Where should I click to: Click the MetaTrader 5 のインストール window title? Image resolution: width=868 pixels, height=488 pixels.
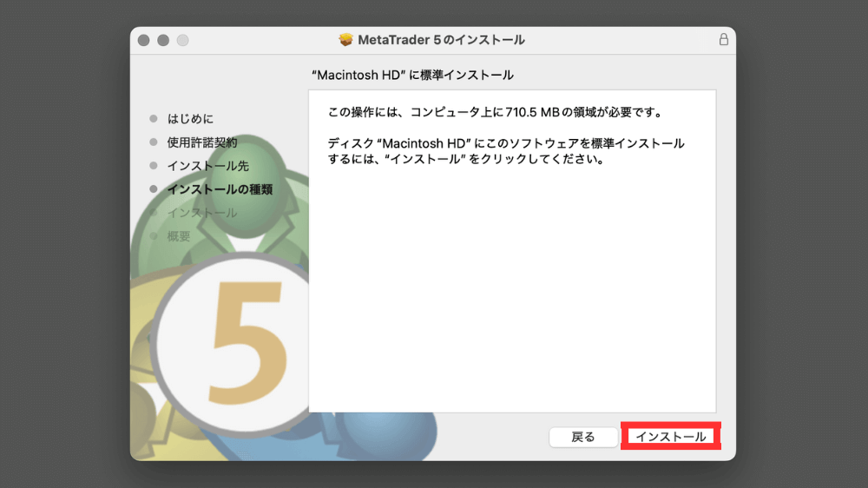(441, 40)
